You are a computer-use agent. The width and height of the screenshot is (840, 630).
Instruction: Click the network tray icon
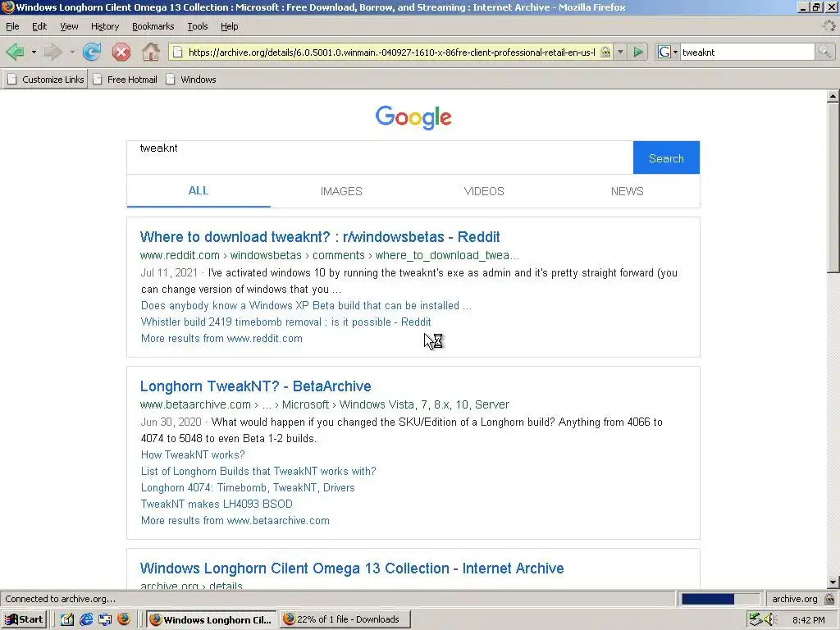pyautogui.click(x=756, y=619)
